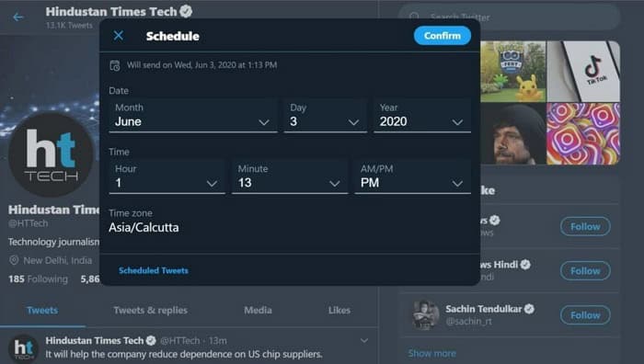
Task: Expand the Hour dropdown
Action: tap(167, 176)
